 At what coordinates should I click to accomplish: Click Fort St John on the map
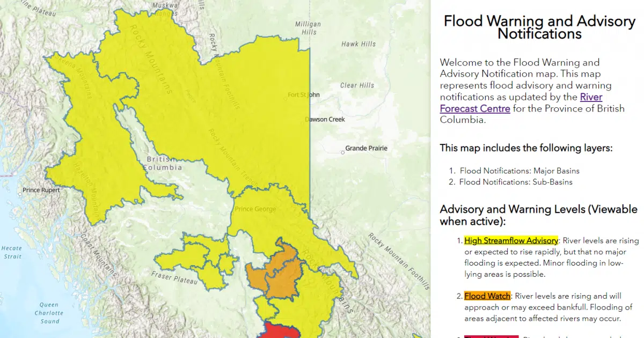(303, 94)
